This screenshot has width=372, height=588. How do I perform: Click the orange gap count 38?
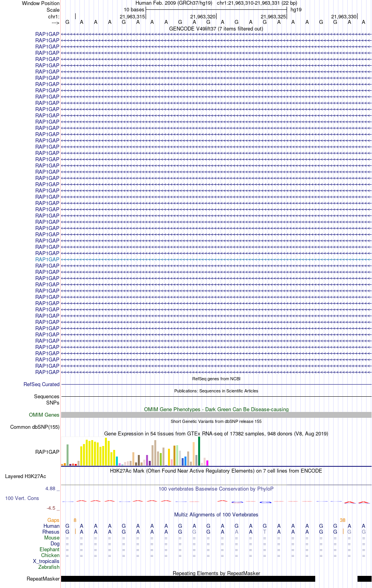click(343, 520)
